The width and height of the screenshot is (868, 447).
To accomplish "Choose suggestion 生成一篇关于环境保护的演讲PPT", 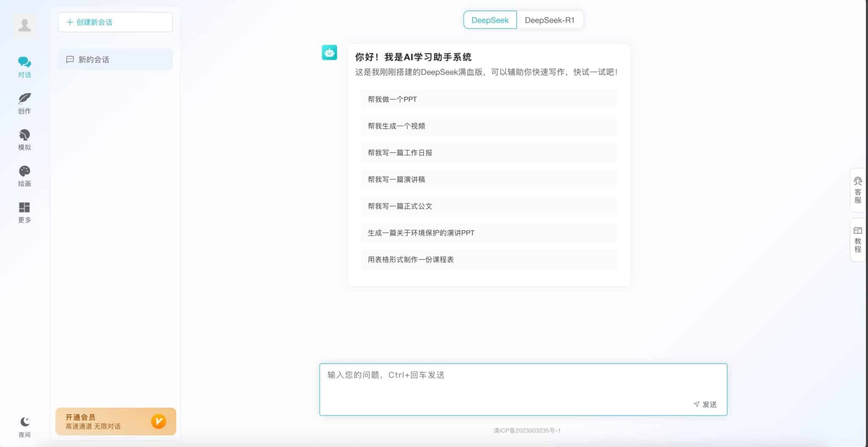I will coord(489,233).
